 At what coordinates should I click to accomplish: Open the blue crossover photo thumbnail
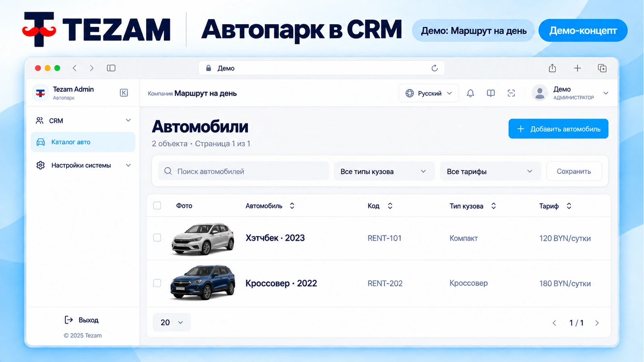point(203,282)
